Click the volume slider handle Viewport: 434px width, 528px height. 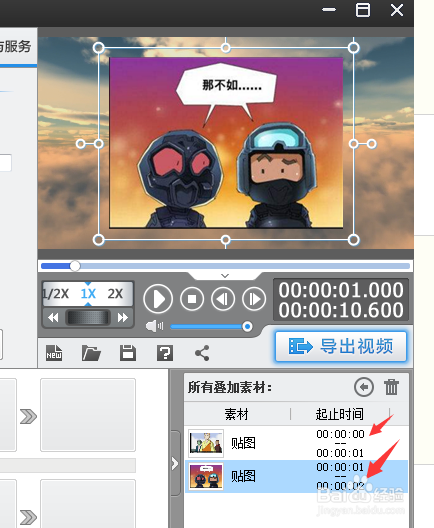[247, 326]
